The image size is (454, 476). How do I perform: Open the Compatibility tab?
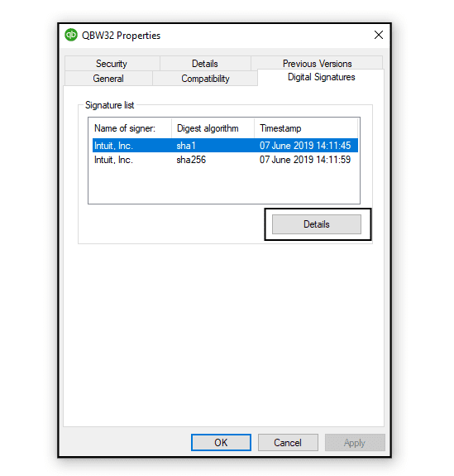click(x=205, y=79)
